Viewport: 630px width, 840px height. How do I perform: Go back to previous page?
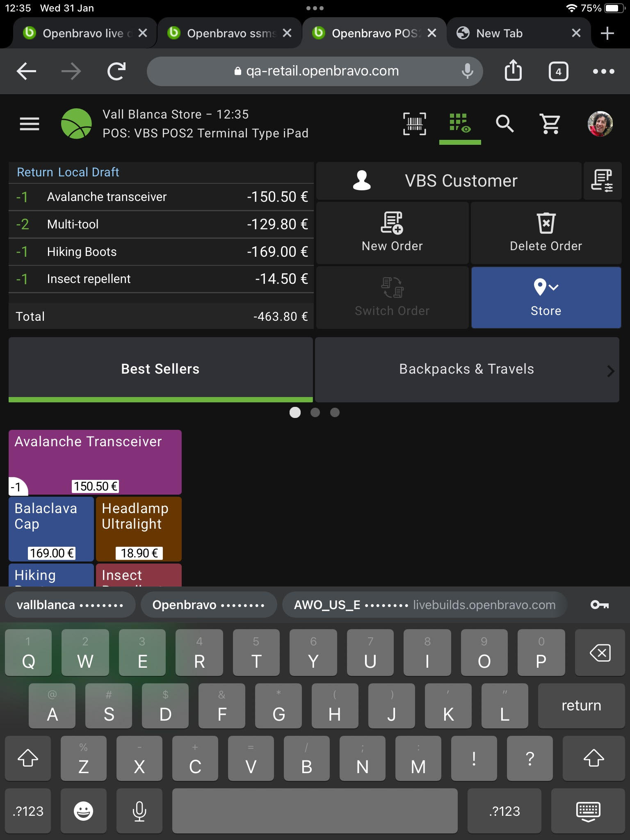27,71
